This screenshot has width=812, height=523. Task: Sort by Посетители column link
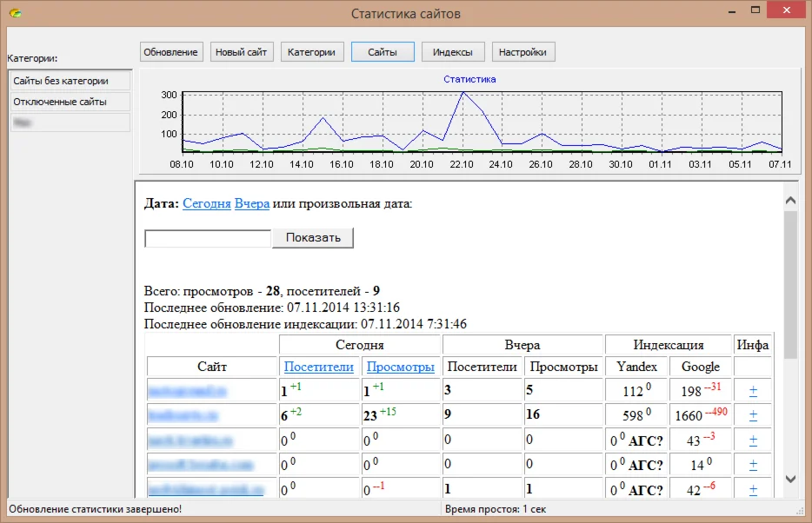(x=318, y=367)
